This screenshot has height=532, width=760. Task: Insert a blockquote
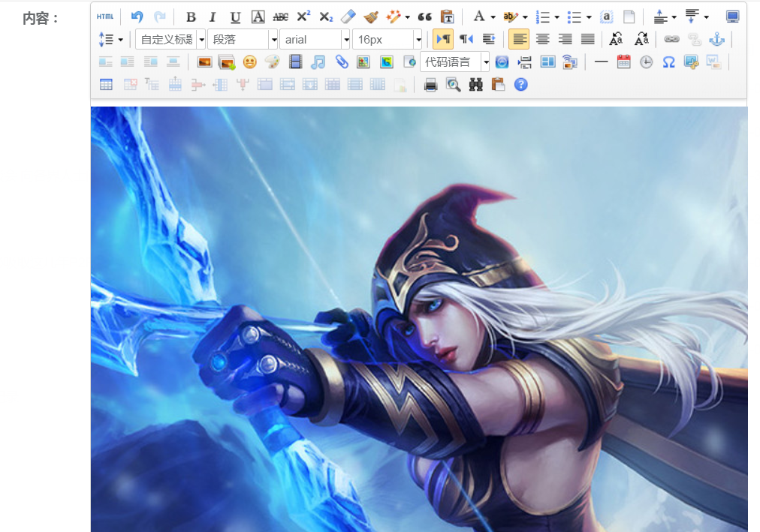(424, 17)
